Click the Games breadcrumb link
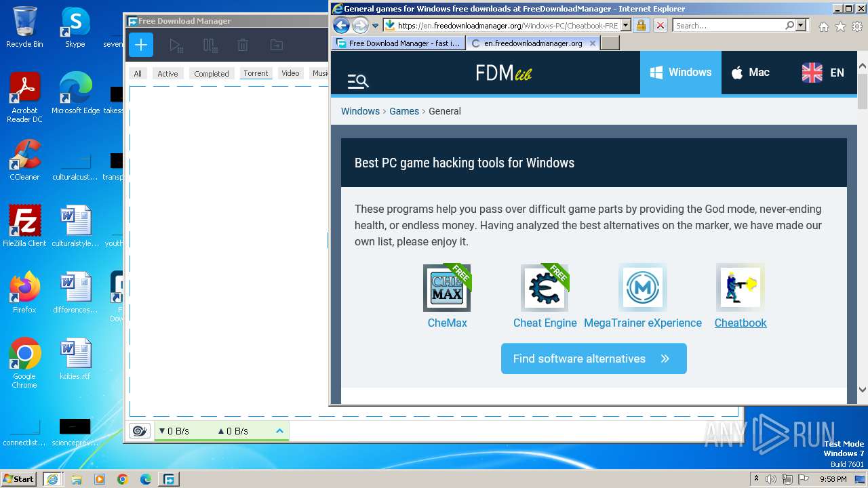Screen dimensions: 868x488 pyautogui.click(x=404, y=111)
